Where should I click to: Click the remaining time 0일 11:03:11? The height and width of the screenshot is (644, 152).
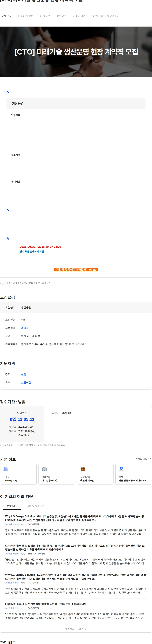[x=22, y=419]
